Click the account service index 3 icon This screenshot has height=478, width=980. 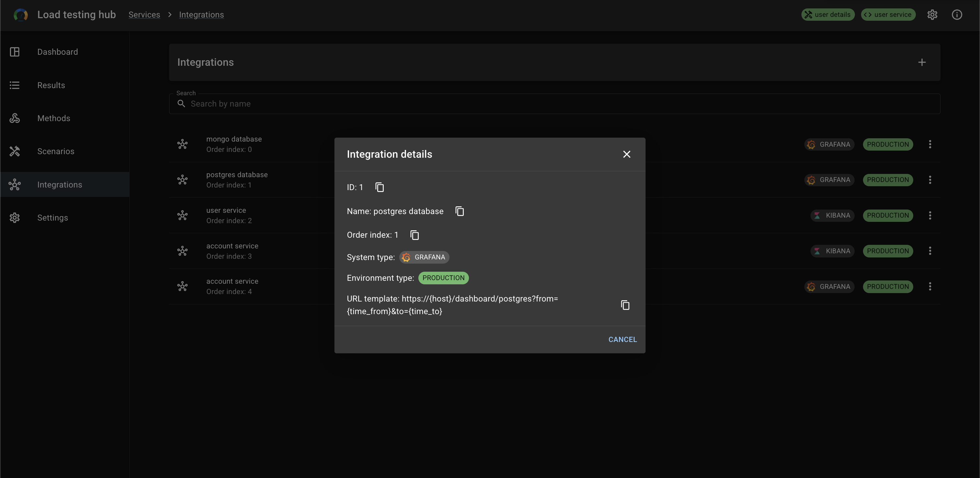(x=182, y=251)
